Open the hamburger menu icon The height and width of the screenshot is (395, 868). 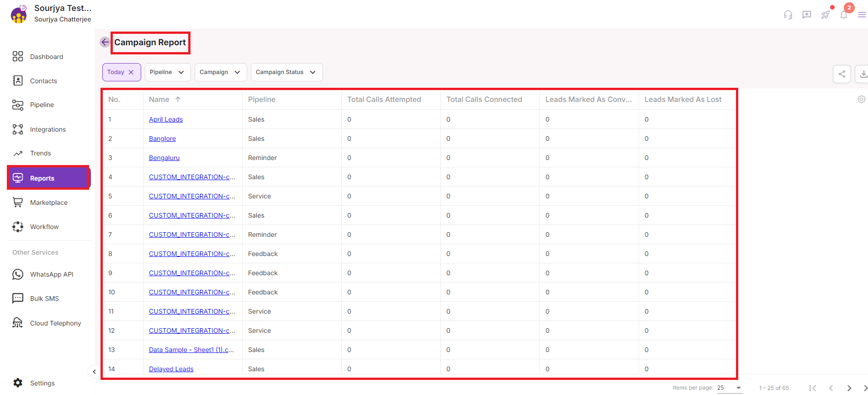tap(862, 15)
